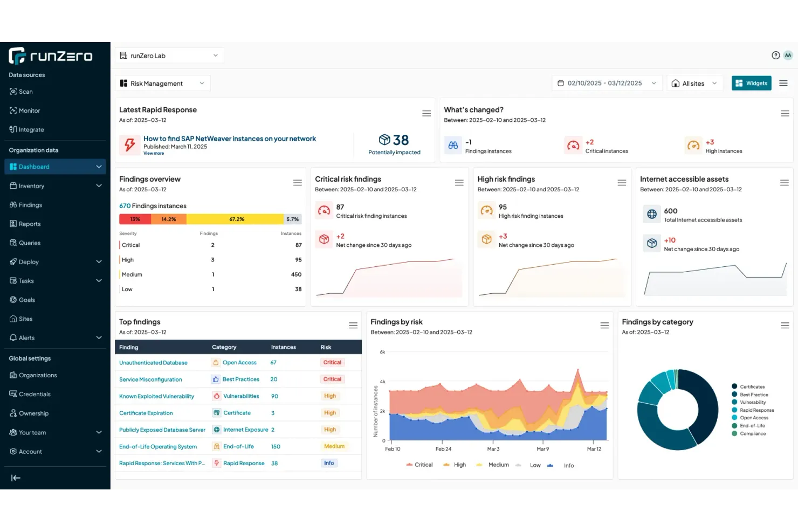
Task: Open the Internet accessible assets widget menu
Action: [784, 183]
